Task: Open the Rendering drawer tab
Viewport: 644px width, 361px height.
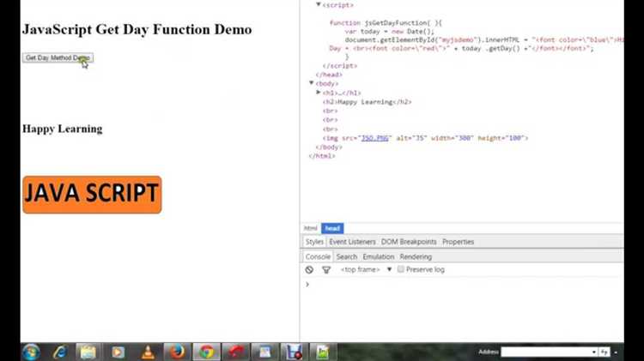Action: click(416, 256)
